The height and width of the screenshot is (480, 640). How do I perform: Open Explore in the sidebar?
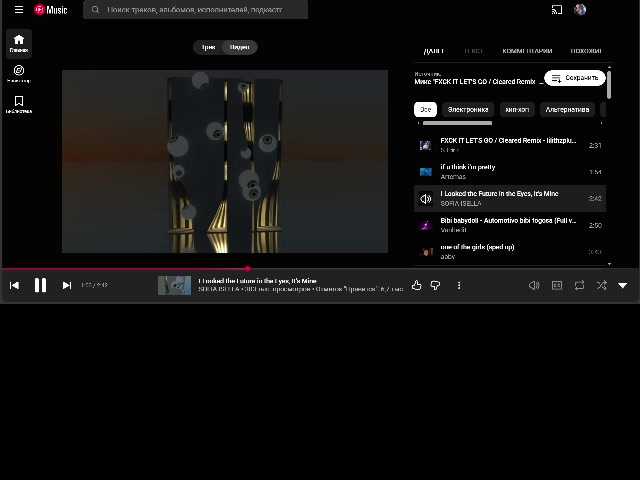coord(19,74)
